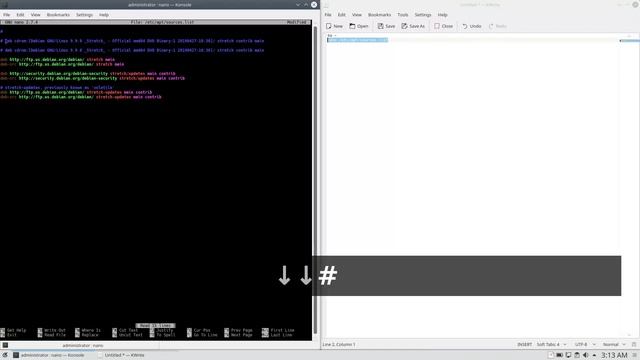Click 'Cur Pos' shortcut in nano footer

tap(199, 330)
